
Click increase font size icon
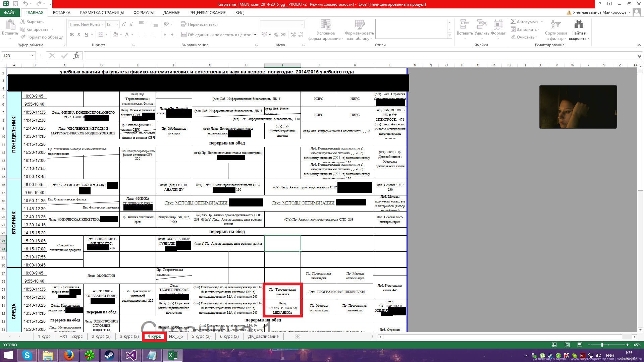[124, 24]
